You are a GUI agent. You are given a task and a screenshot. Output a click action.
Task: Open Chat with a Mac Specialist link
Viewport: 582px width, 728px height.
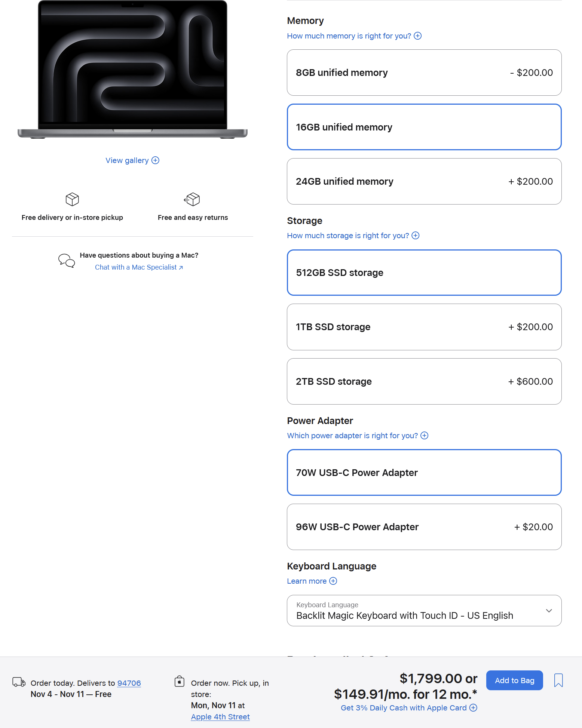[x=139, y=267]
